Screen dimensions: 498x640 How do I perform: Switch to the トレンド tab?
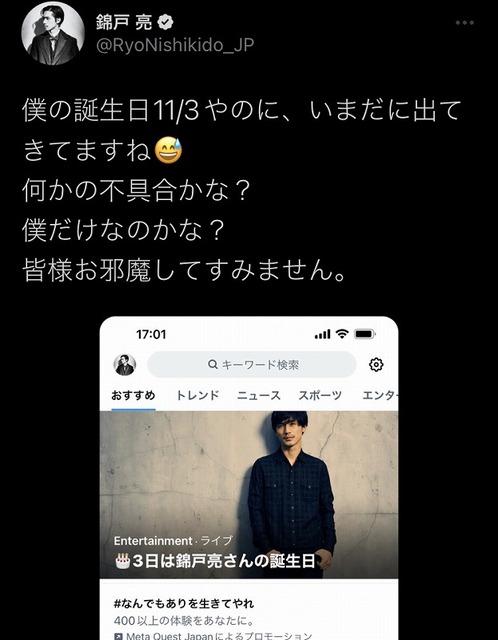click(198, 396)
